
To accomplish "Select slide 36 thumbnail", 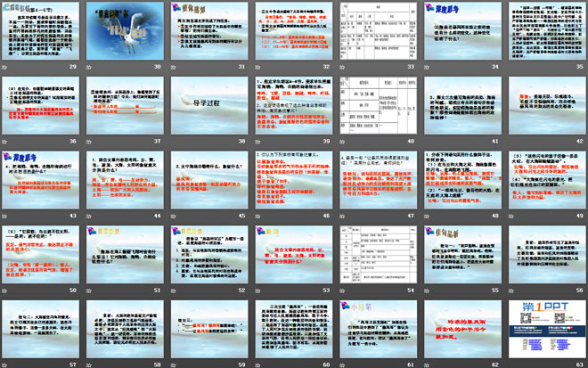I will (x=40, y=105).
